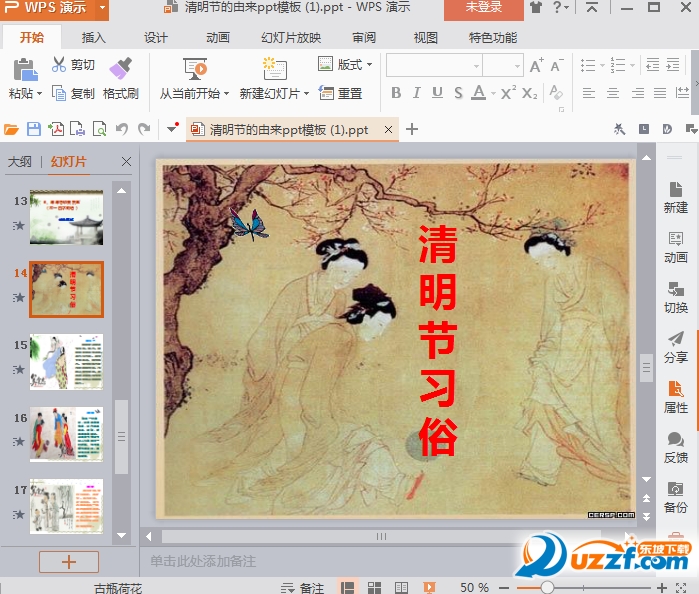Toggle Notes (备注) pane in status bar
699x594 pixels.
[x=303, y=588]
